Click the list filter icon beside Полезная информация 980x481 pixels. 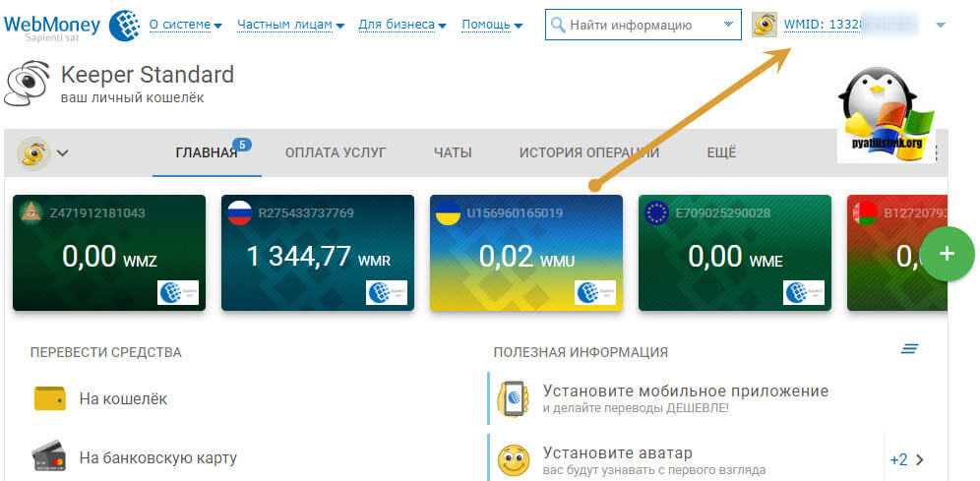(x=910, y=350)
